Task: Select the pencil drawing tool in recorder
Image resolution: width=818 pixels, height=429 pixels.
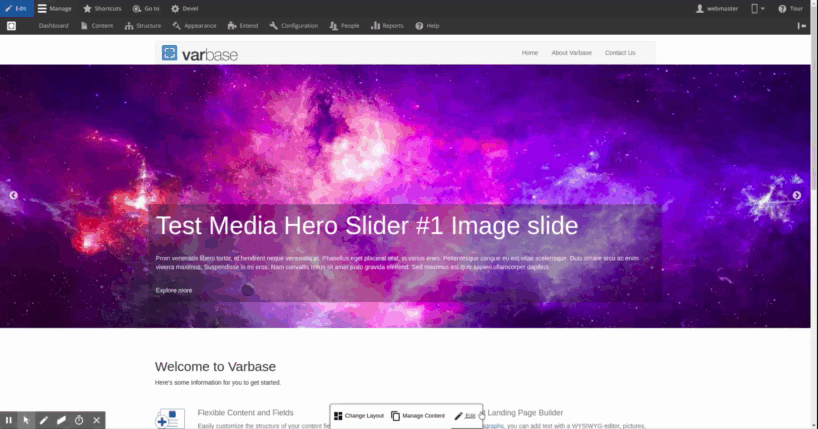Action: pos(44,420)
